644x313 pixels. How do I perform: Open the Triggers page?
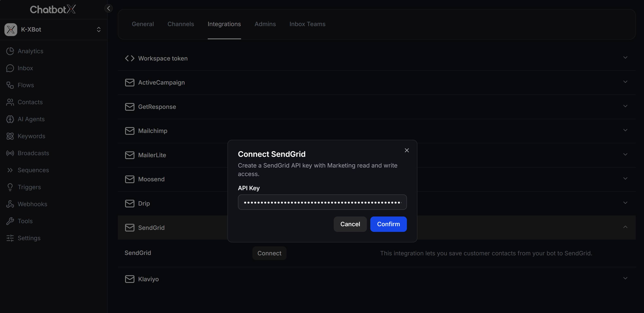pos(23,187)
